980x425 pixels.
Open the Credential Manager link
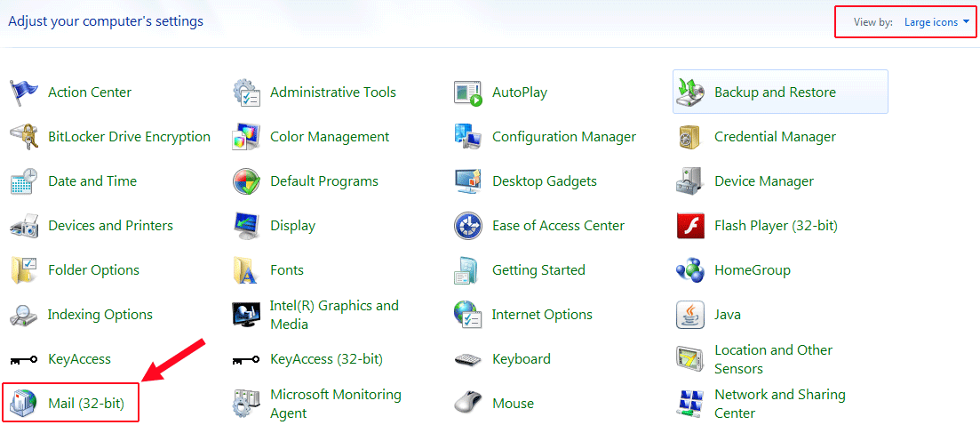click(775, 137)
